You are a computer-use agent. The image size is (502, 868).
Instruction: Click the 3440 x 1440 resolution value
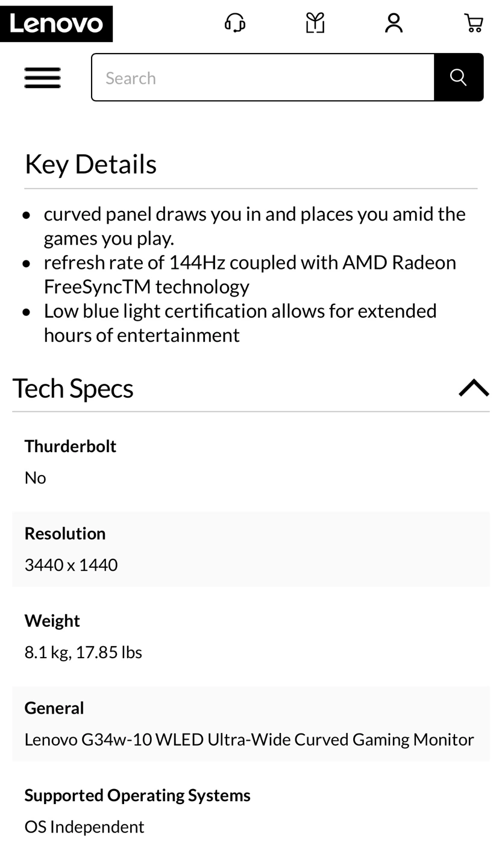tap(71, 565)
